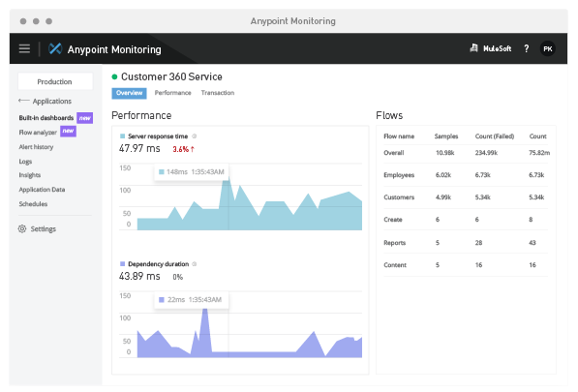Sort by Samples column header
578x392 pixels.
pos(446,136)
